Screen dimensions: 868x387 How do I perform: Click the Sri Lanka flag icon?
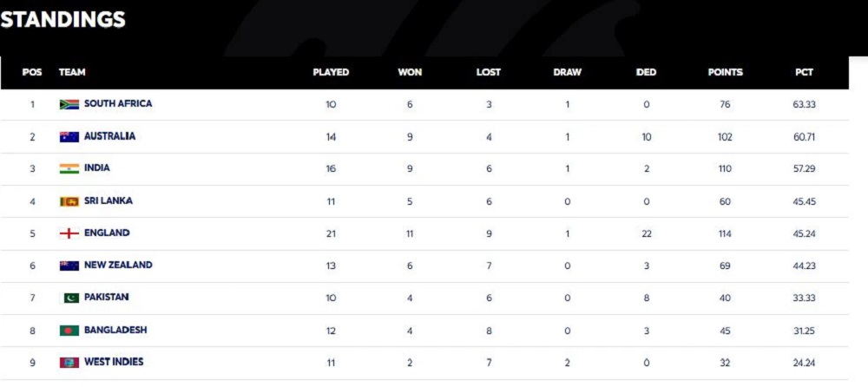(69, 201)
